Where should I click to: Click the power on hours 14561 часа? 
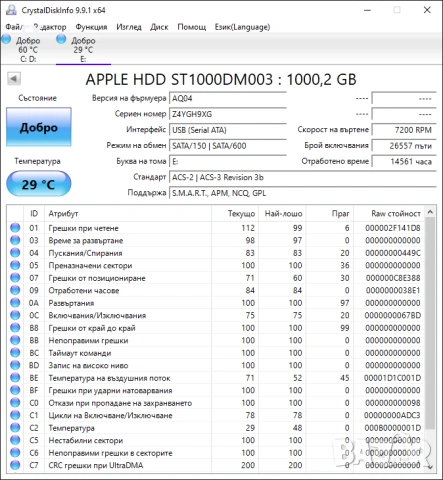coord(404,161)
